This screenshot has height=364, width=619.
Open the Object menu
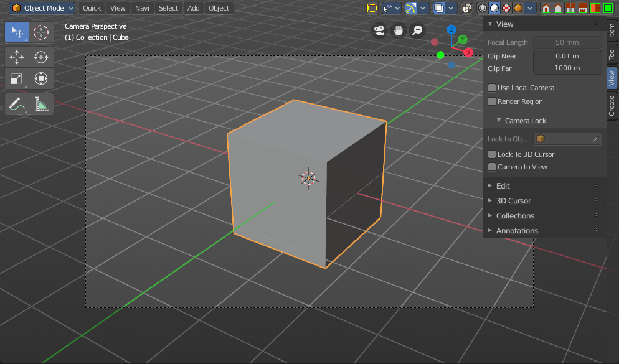click(x=219, y=8)
